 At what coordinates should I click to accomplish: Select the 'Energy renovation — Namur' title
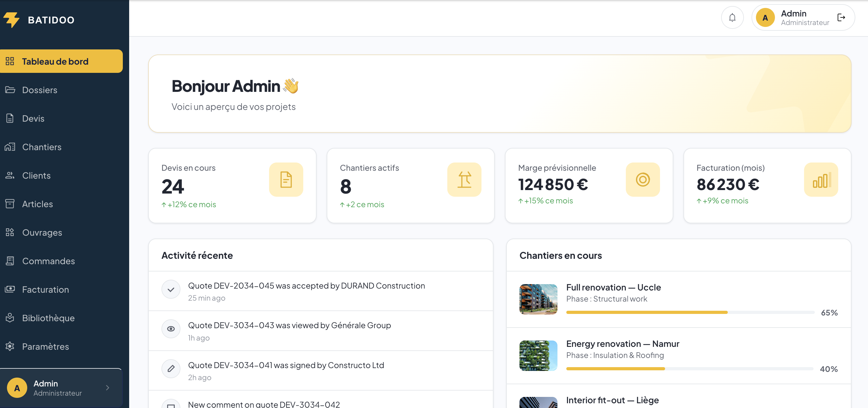click(x=623, y=344)
